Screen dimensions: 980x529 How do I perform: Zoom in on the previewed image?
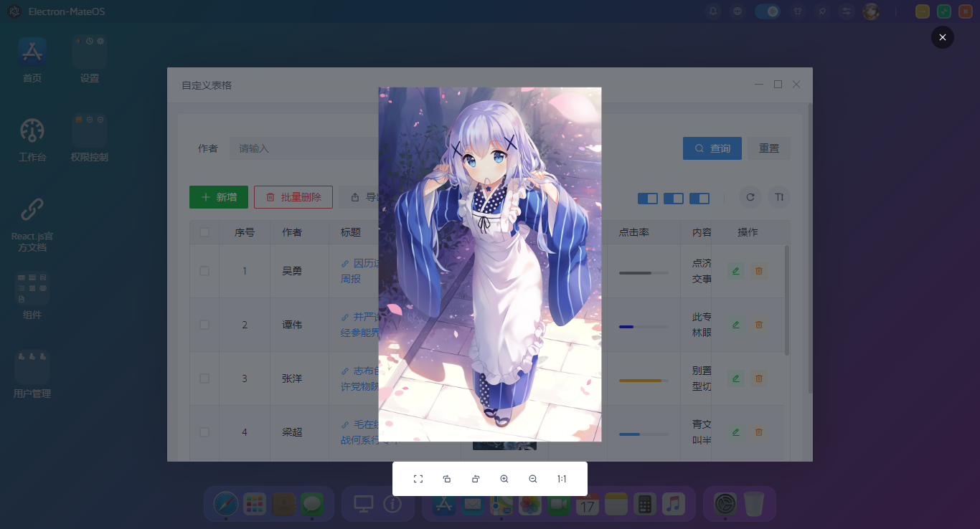click(504, 478)
